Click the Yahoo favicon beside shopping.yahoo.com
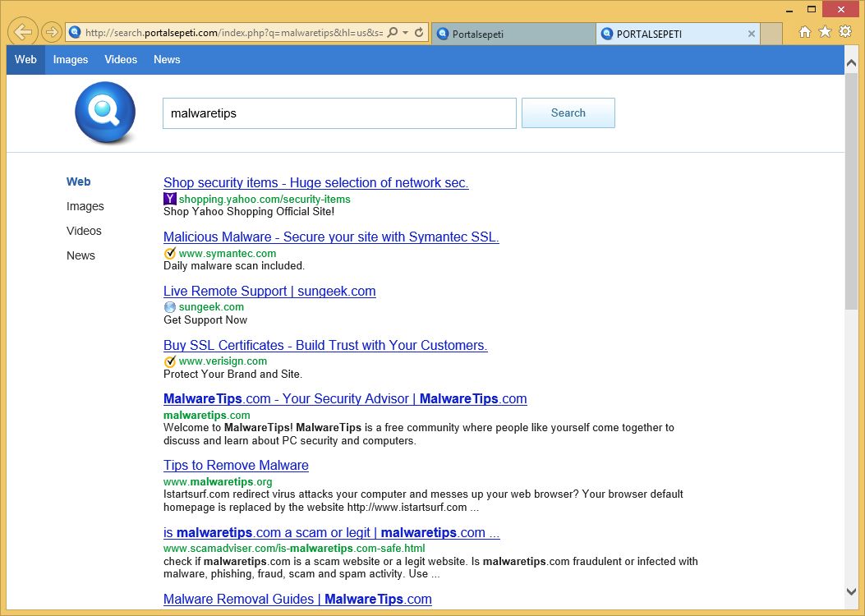This screenshot has width=865, height=616. click(x=170, y=199)
